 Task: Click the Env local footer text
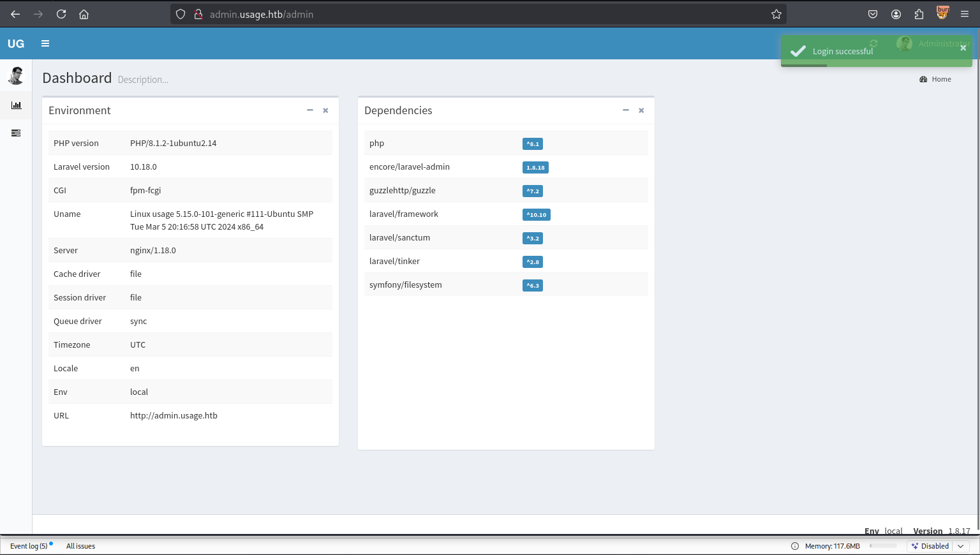pyautogui.click(x=884, y=531)
